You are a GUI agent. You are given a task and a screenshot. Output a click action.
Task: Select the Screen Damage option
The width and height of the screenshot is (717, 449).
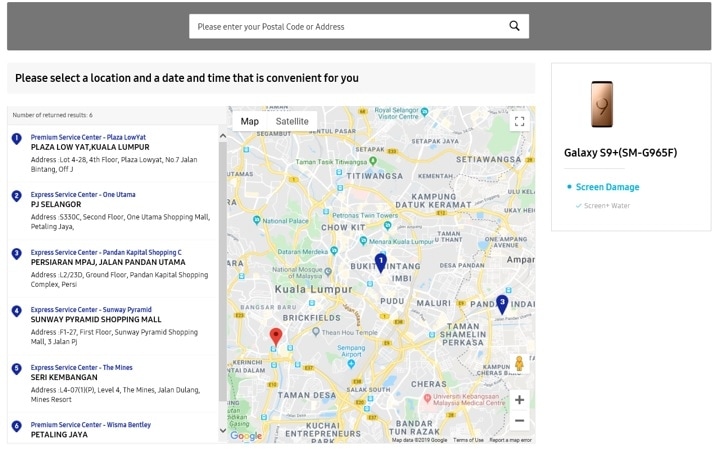coord(607,187)
